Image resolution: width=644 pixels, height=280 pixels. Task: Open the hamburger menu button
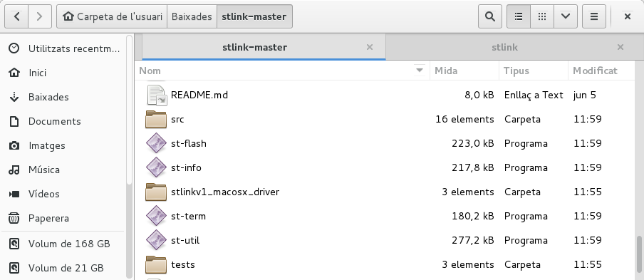pyautogui.click(x=594, y=16)
